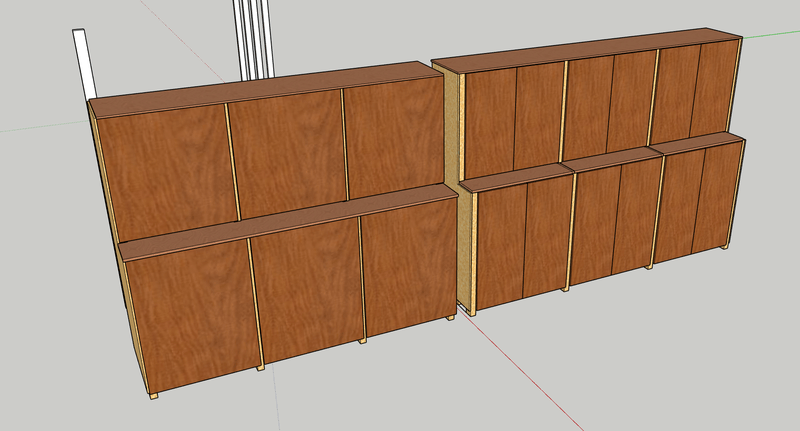Click the rightmost upper door of right cabinet
The height and width of the screenshot is (431, 800).
714,87
